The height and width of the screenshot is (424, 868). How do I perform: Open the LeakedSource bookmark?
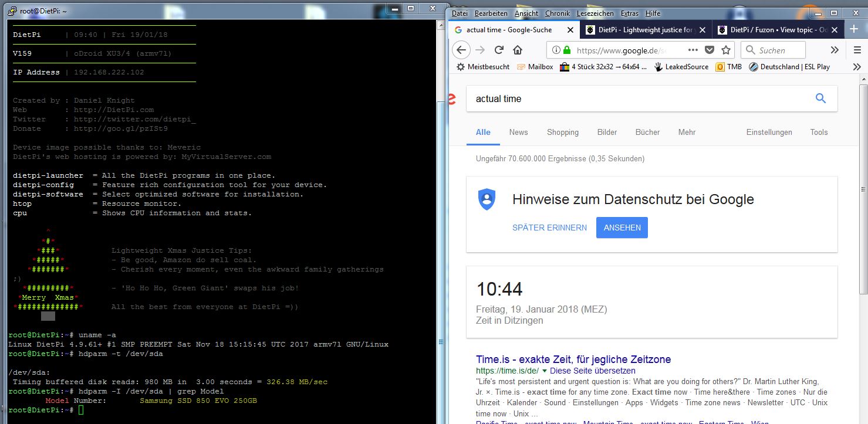coord(681,67)
